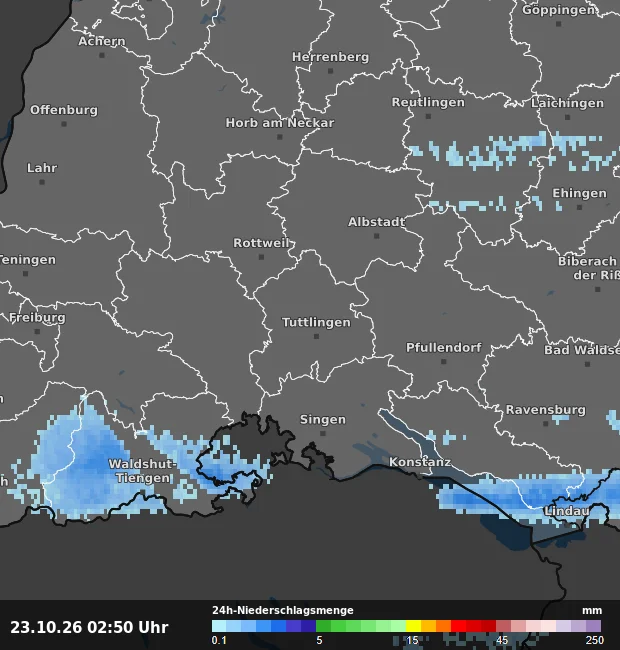Viewport: 620px width, 650px height.
Task: Click the Offenburg city marker dot
Action: tap(64, 124)
